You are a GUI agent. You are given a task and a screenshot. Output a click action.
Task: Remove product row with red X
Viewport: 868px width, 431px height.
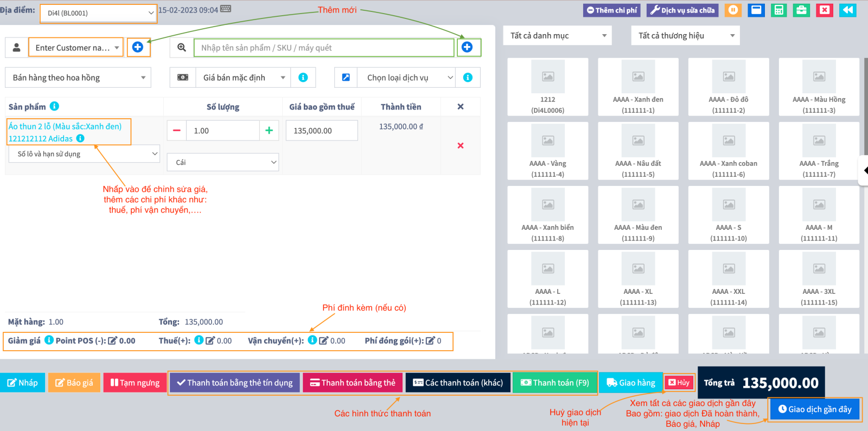460,146
